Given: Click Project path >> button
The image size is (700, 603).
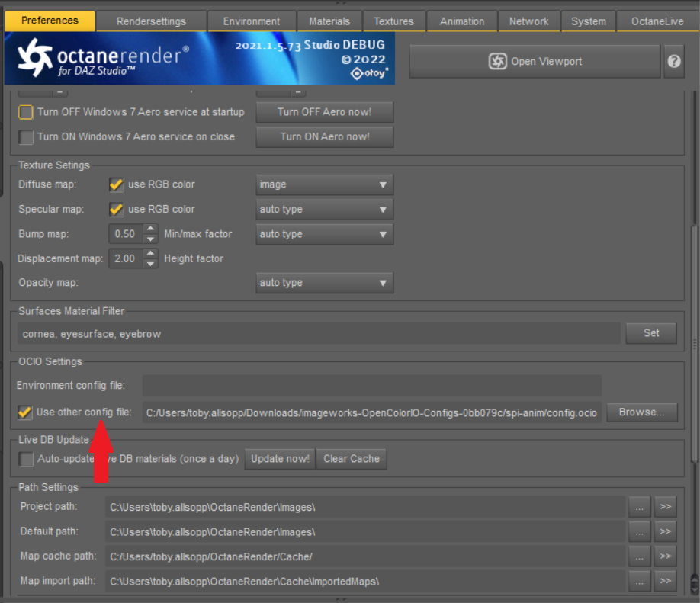Looking at the screenshot, I should [x=665, y=507].
